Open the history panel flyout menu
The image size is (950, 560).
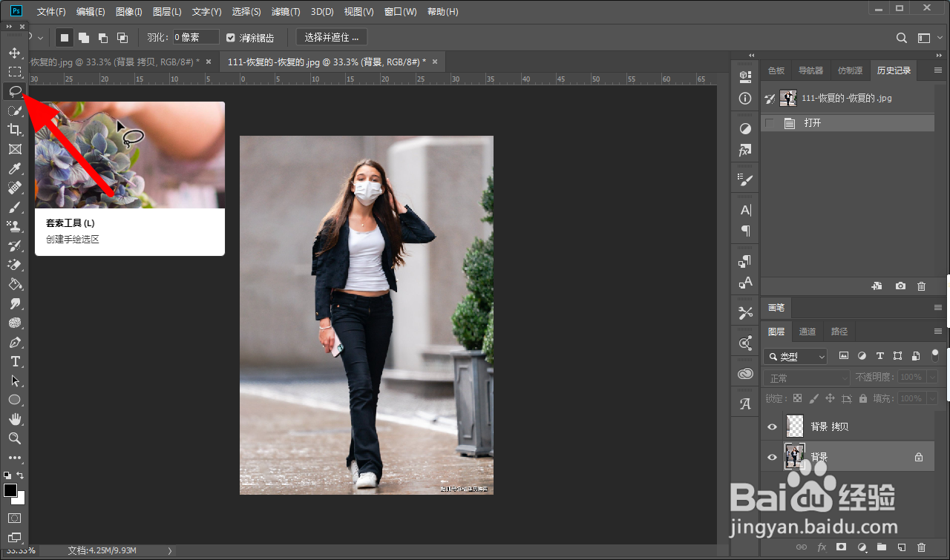click(x=937, y=70)
